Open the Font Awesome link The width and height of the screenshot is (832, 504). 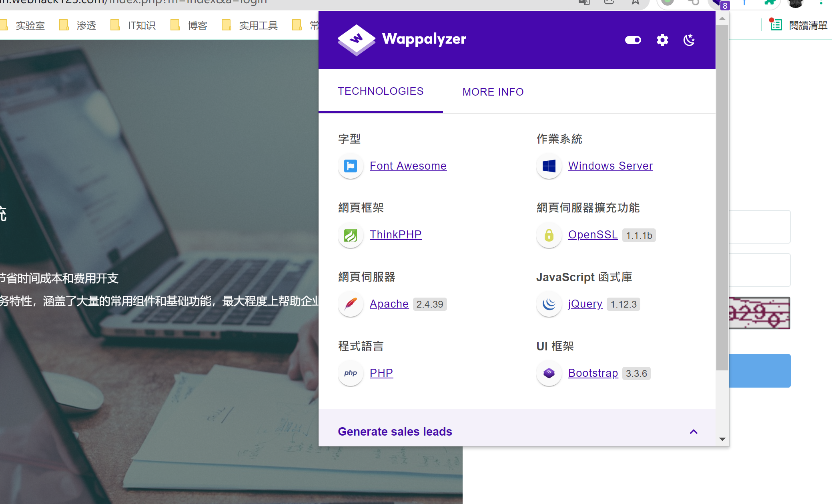point(408,166)
